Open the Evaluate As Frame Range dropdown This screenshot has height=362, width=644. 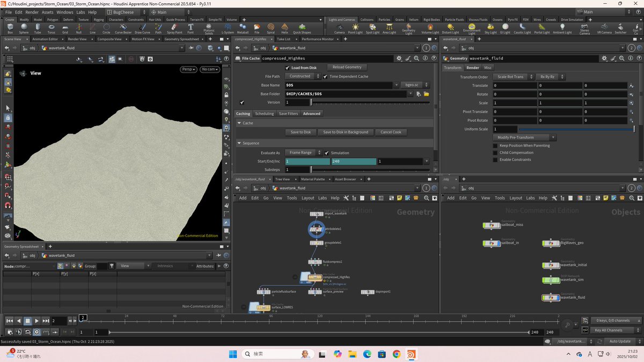point(303,153)
